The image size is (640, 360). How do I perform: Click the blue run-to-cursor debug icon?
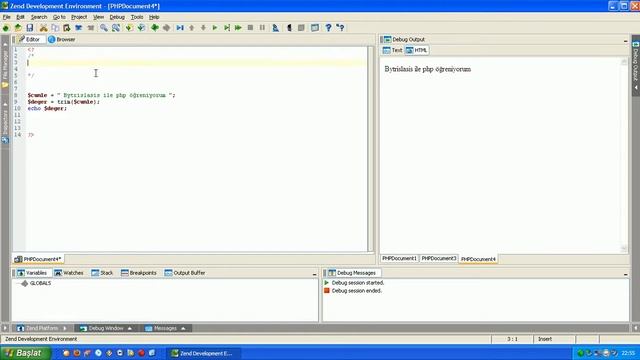click(x=180, y=28)
